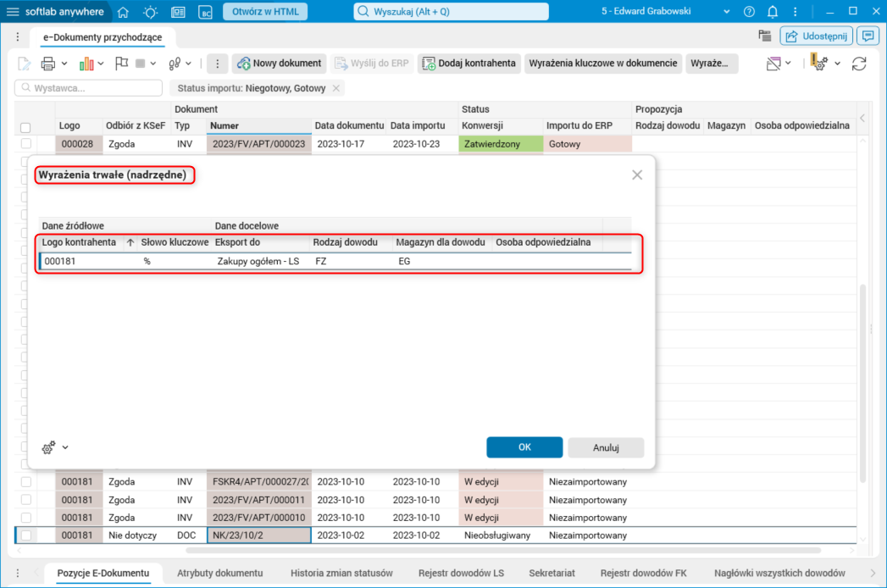Check the 2023/FV/APT/000010 row checkbox
This screenshot has height=588, width=887.
26,518
